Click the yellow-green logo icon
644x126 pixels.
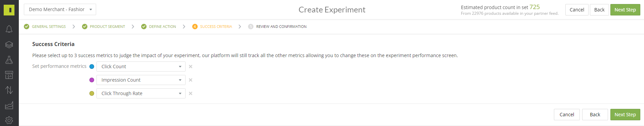[x=9, y=10]
